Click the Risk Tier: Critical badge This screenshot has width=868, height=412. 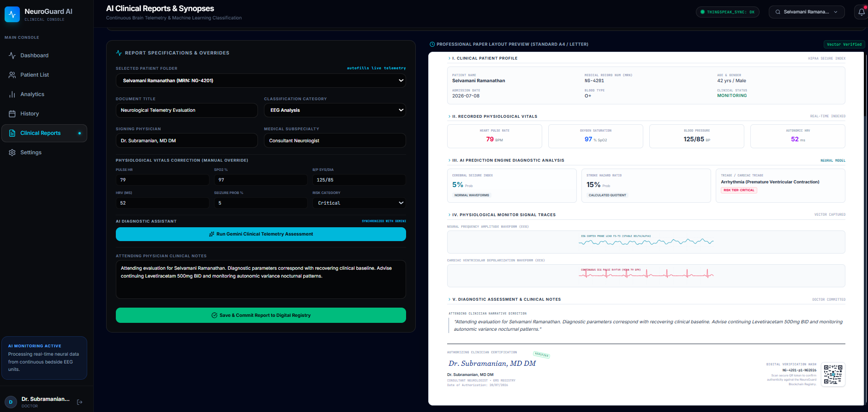coord(739,190)
